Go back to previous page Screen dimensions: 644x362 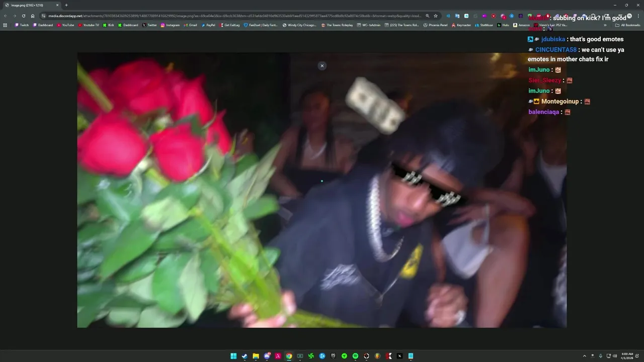click(x=6, y=16)
